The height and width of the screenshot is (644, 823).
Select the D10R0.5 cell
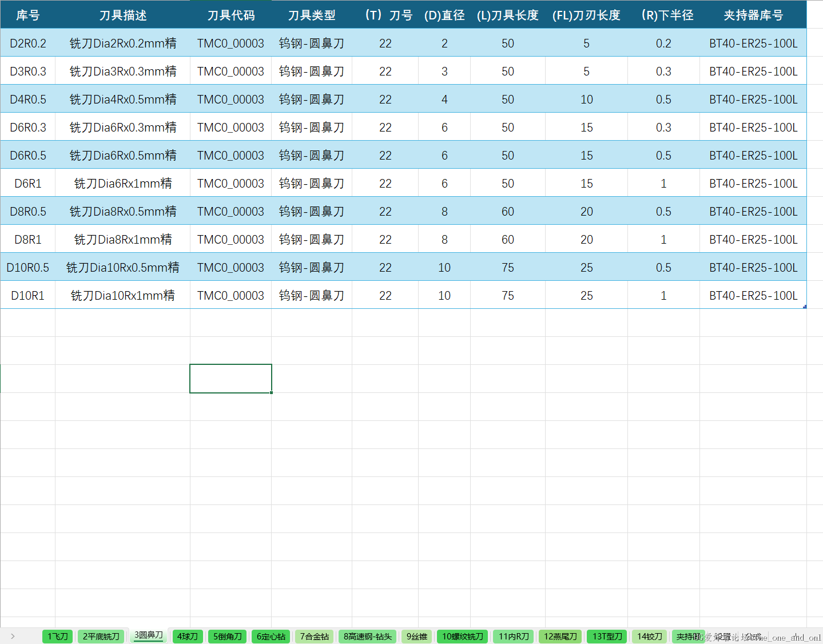pyautogui.click(x=28, y=267)
